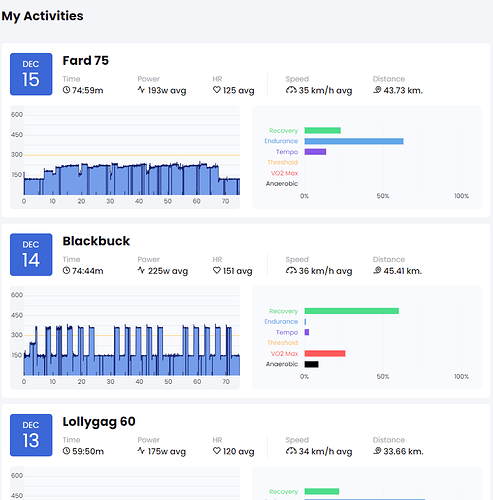
Task: Click the blue Endurance bar for Fard 75
Action: (x=354, y=141)
